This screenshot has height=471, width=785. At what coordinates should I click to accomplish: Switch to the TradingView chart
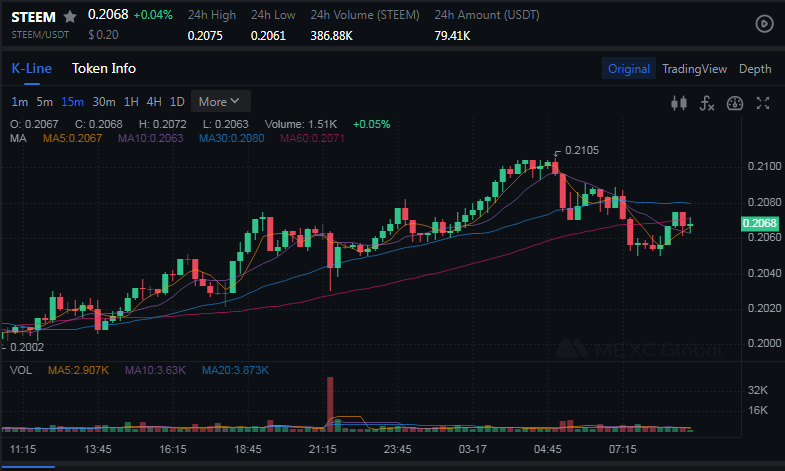coord(694,69)
